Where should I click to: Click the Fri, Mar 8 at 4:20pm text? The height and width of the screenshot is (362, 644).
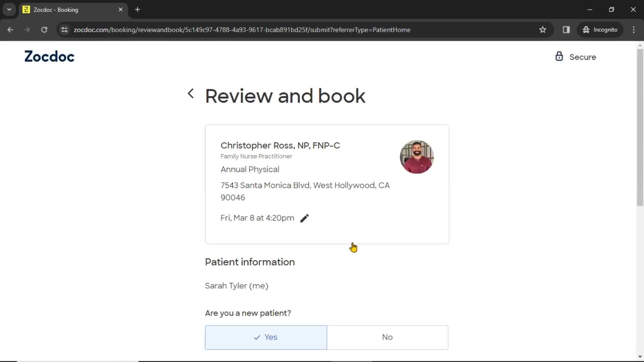[x=257, y=218]
